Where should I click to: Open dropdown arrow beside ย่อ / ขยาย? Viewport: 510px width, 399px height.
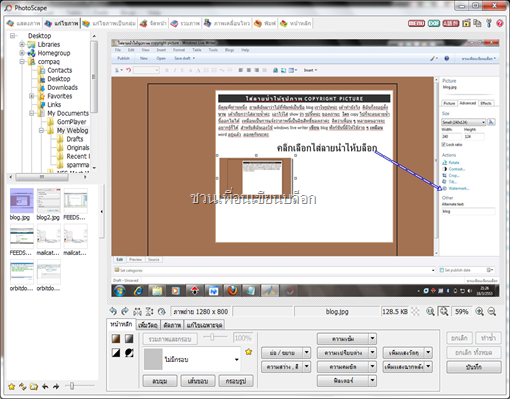(307, 352)
